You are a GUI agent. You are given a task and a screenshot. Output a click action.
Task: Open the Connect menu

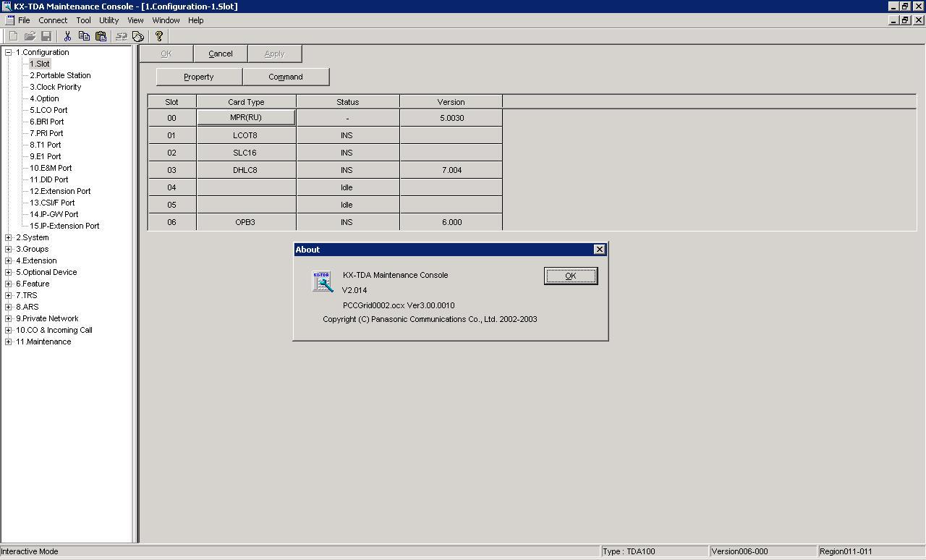[x=53, y=20]
